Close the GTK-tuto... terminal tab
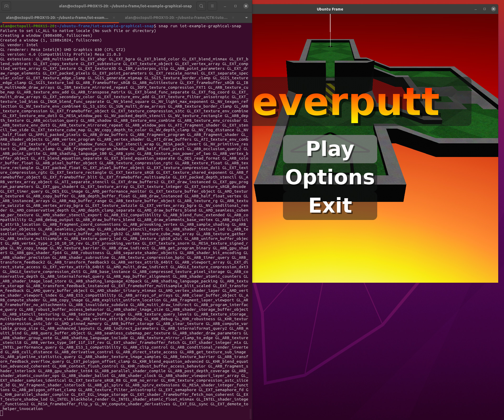Viewport: 504px width, 420px height. click(x=233, y=18)
